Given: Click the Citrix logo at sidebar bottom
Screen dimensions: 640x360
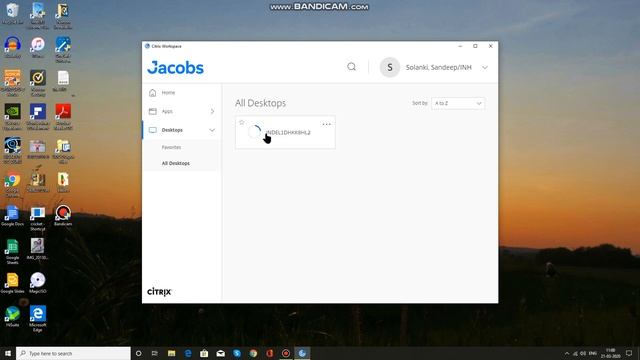Looking at the screenshot, I should [159, 291].
